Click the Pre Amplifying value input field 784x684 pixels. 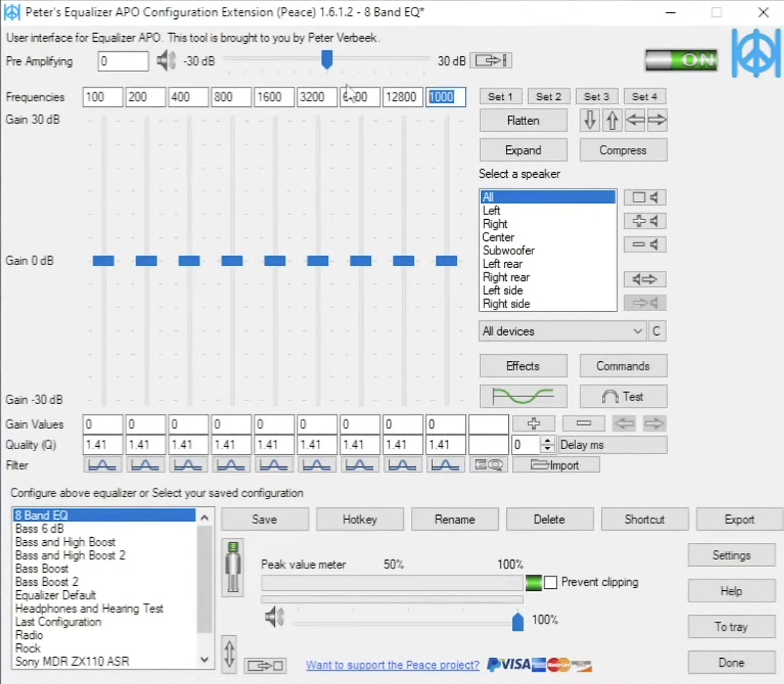(x=123, y=61)
